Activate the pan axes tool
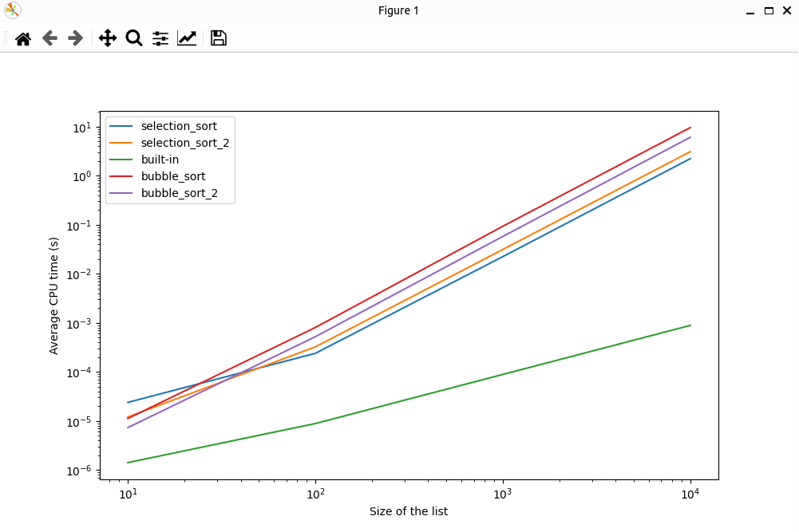 pos(107,38)
